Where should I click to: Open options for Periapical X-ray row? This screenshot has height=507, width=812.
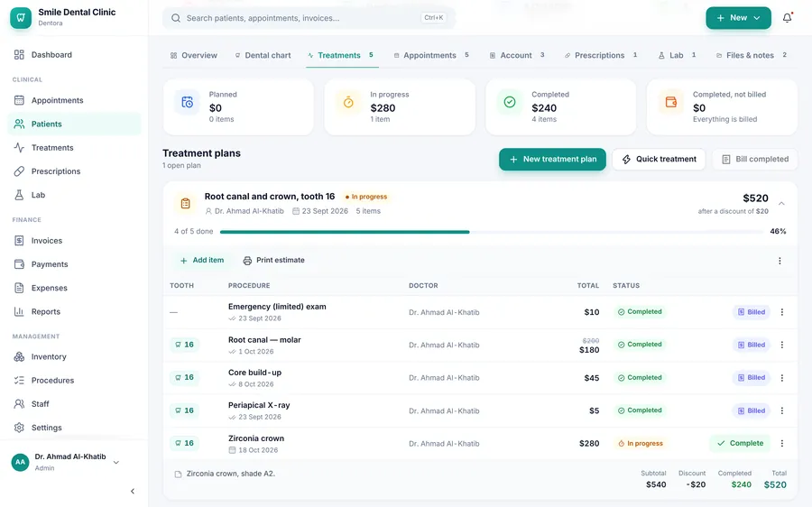[x=782, y=410]
